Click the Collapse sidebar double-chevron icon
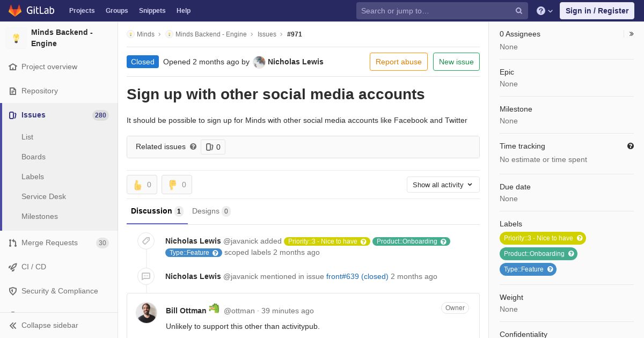 pos(13,326)
